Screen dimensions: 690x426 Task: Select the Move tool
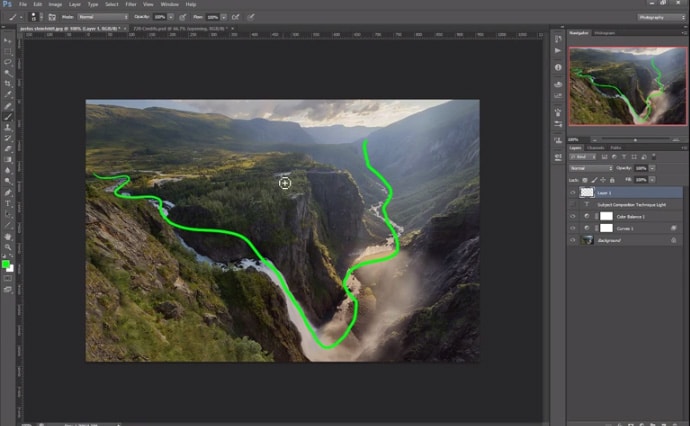(8, 39)
